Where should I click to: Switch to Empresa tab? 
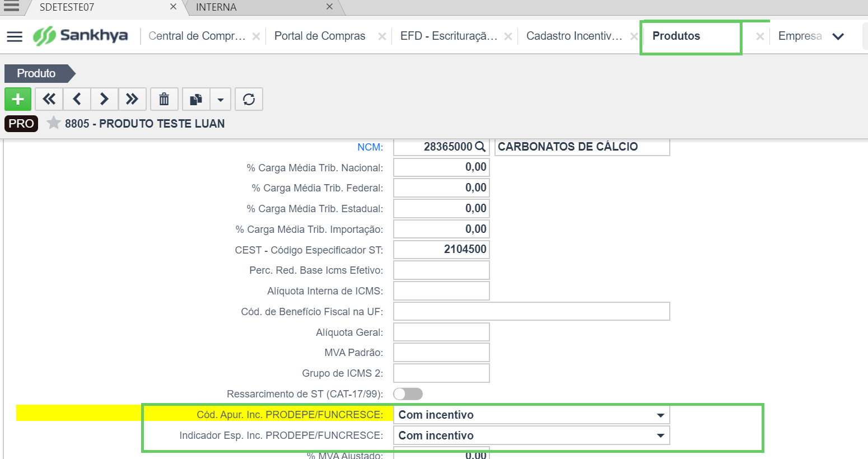[800, 36]
